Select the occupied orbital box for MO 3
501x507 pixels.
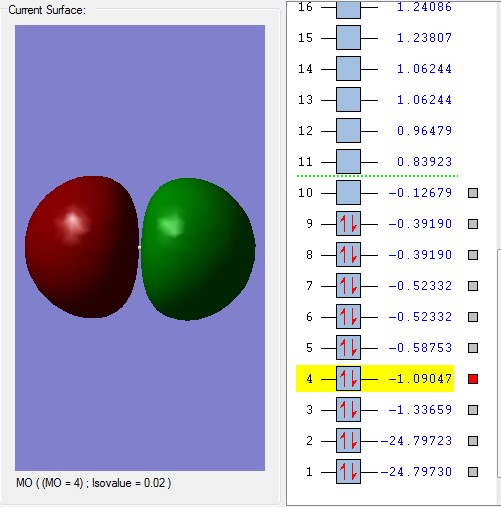(x=348, y=410)
